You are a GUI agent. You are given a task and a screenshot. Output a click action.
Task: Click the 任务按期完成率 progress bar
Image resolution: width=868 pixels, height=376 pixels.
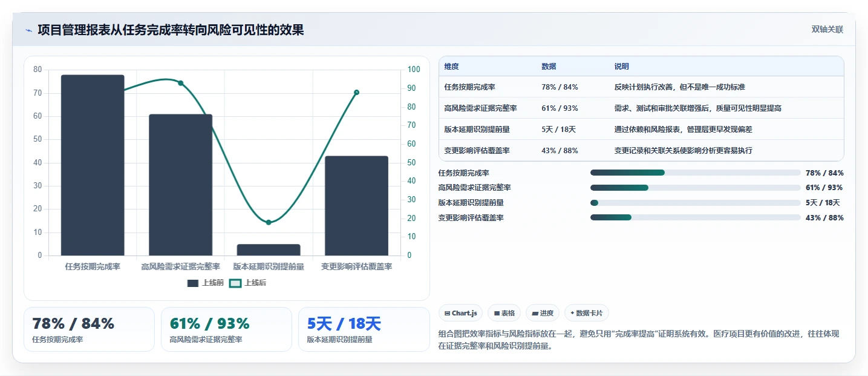pyautogui.click(x=696, y=173)
